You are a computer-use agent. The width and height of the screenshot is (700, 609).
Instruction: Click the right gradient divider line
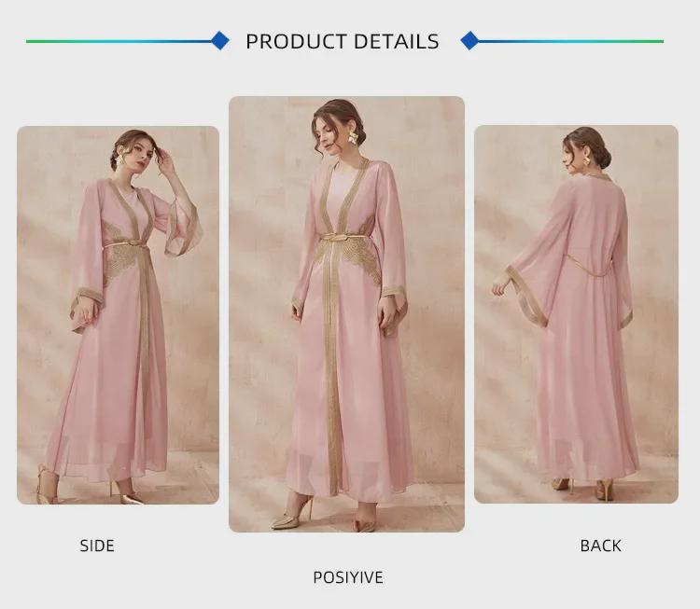[x=570, y=41]
